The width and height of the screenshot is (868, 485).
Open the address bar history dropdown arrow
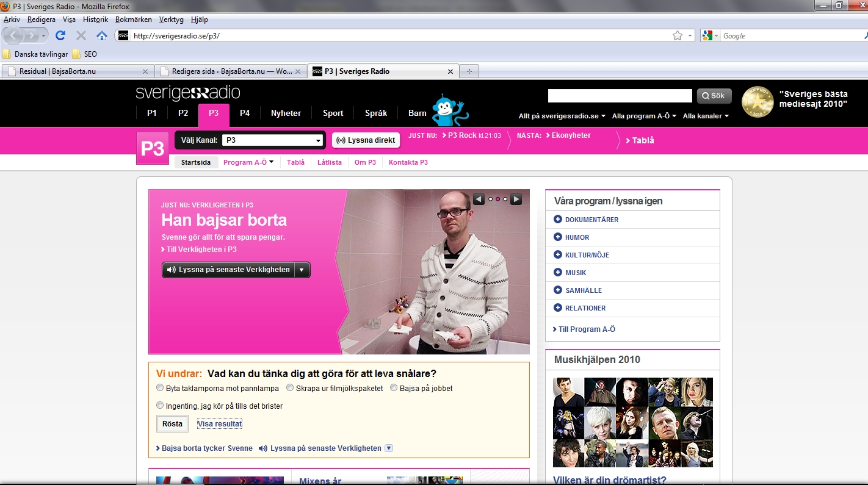[690, 35]
